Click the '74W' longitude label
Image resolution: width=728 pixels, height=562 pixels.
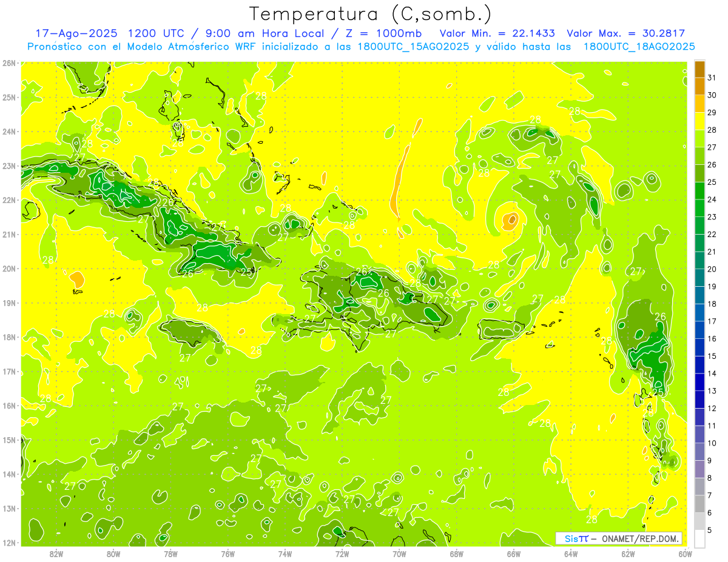coord(285,554)
